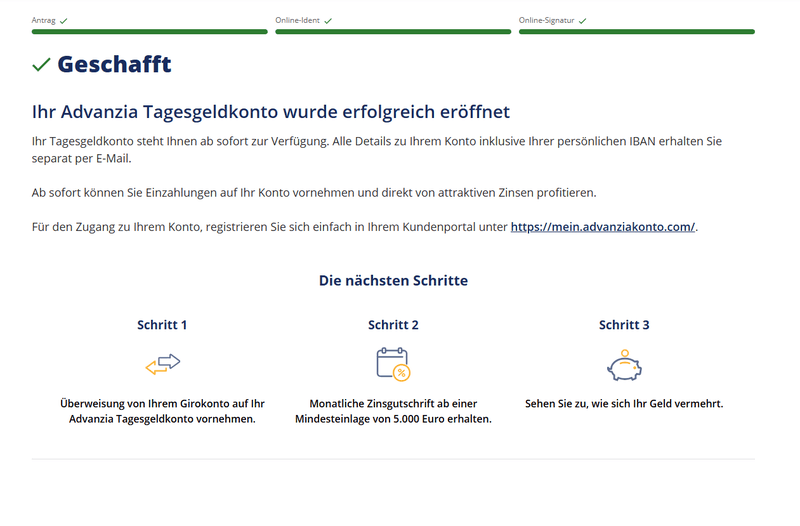This screenshot has height=526, width=800.
Task: Click the paragraph starting 'Ab sofort können Sie Einzahlungen'
Action: pyautogui.click(x=314, y=193)
